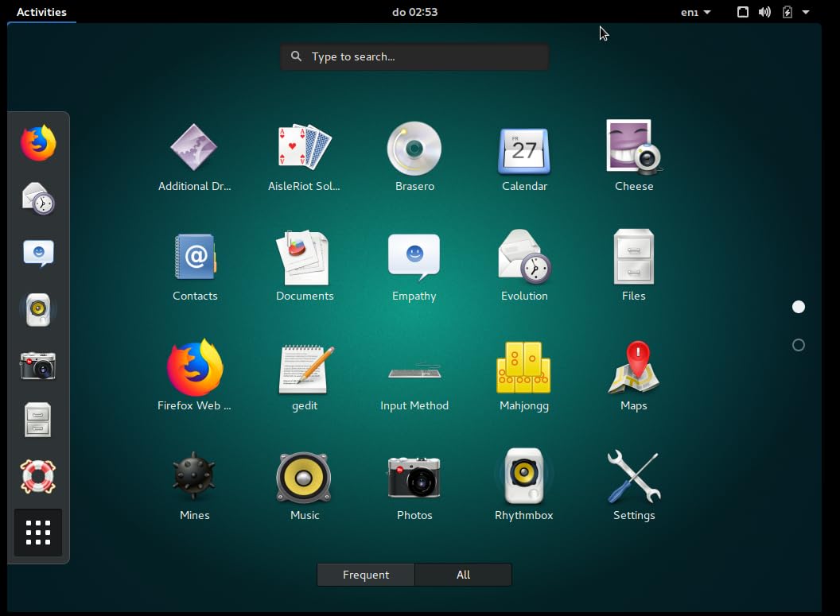Click Photos camera icon in dock
Viewport: 840px width, 616px height.
pos(38,366)
